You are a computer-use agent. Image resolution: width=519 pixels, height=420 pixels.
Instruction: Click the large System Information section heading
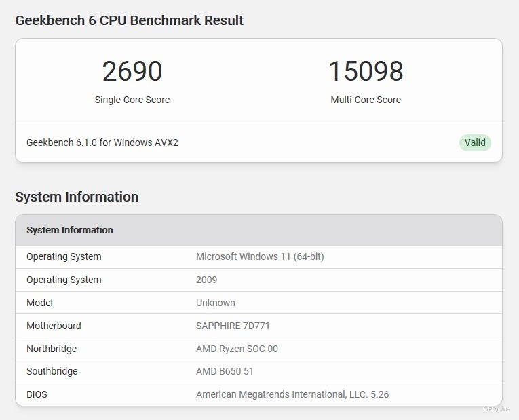pyautogui.click(x=77, y=197)
